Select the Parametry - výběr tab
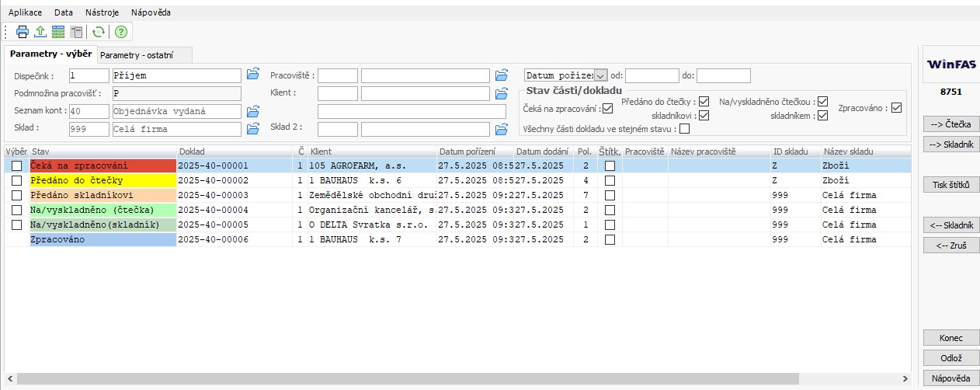Image resolution: width=980 pixels, height=390 pixels. pos(50,54)
